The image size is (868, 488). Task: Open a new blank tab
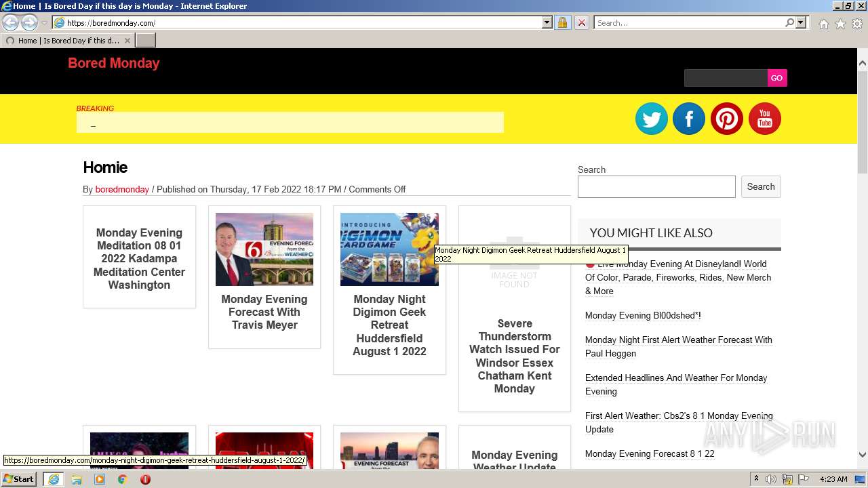pos(146,41)
